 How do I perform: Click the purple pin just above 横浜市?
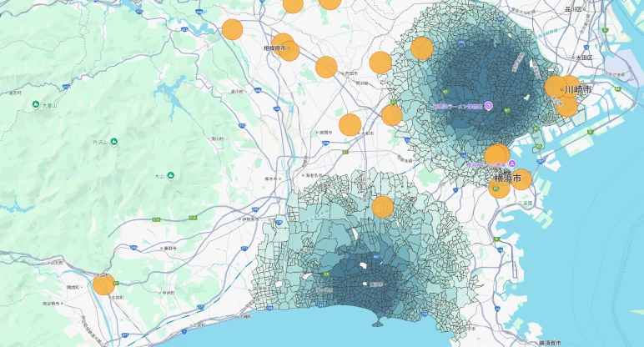[x=513, y=164]
